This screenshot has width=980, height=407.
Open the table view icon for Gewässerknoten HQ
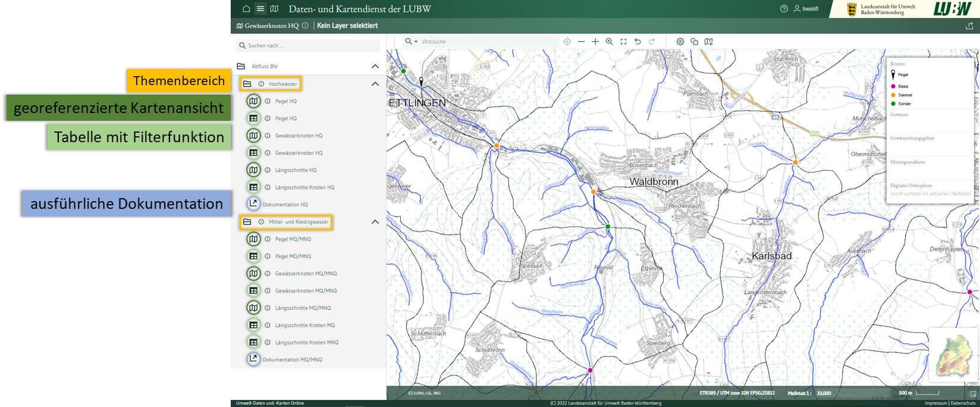[253, 153]
